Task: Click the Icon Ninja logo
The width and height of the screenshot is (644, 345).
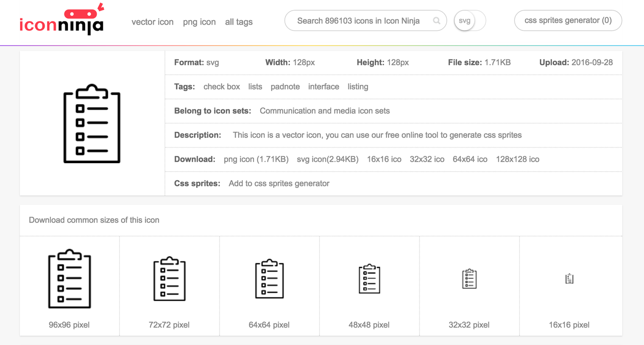Action: pyautogui.click(x=62, y=21)
